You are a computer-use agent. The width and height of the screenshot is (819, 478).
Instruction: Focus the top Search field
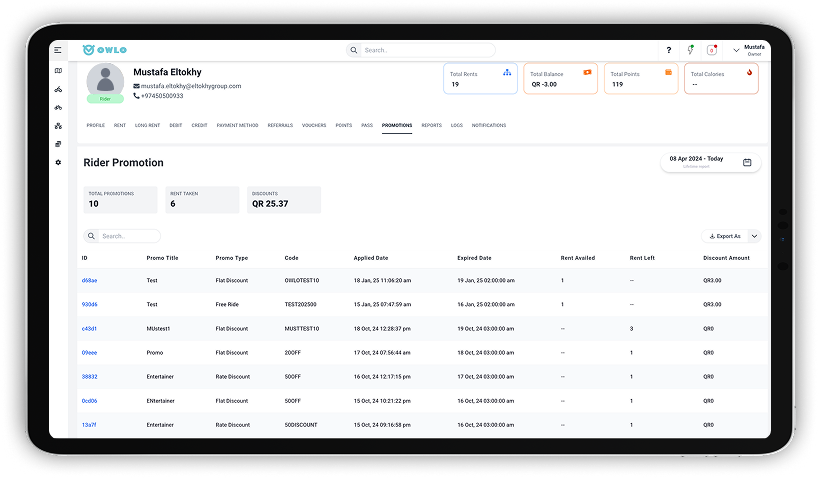tap(420, 50)
